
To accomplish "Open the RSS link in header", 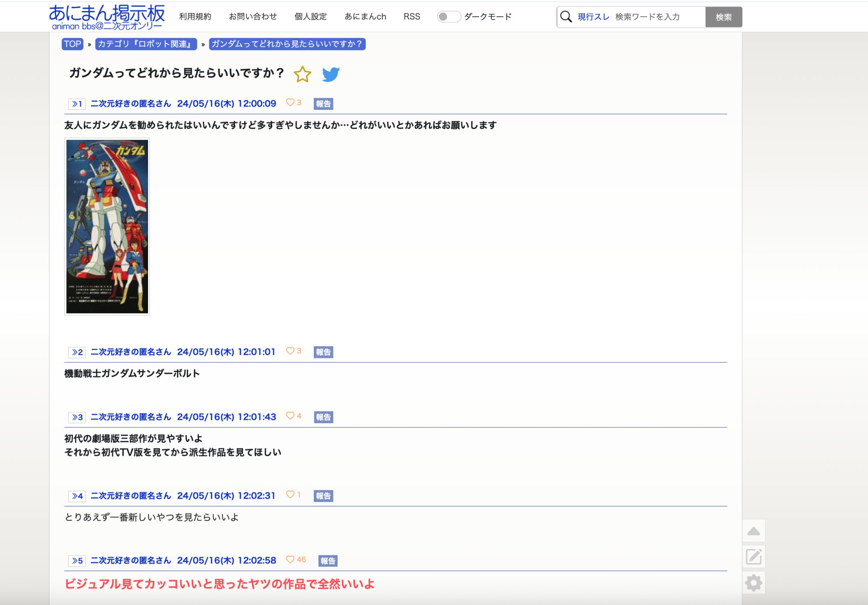I will (411, 17).
